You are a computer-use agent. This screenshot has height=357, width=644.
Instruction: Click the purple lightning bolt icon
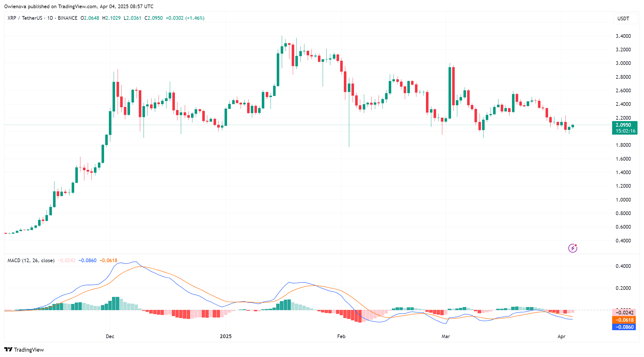point(572,248)
